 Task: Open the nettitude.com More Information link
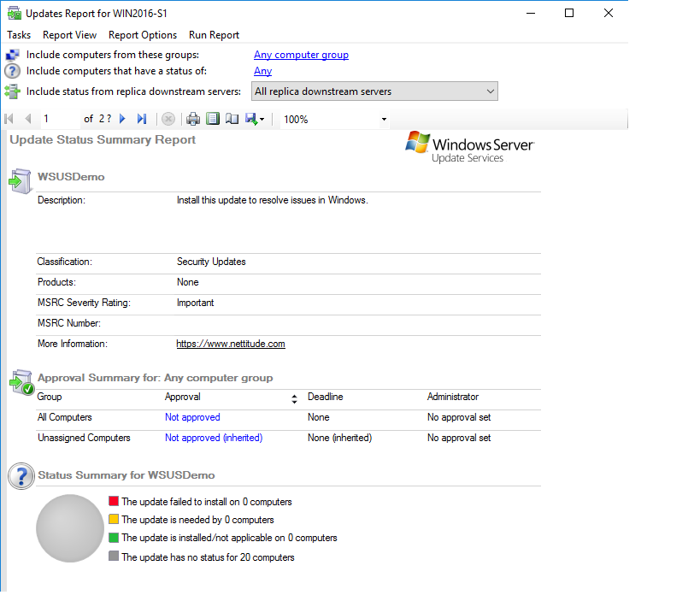tap(231, 344)
